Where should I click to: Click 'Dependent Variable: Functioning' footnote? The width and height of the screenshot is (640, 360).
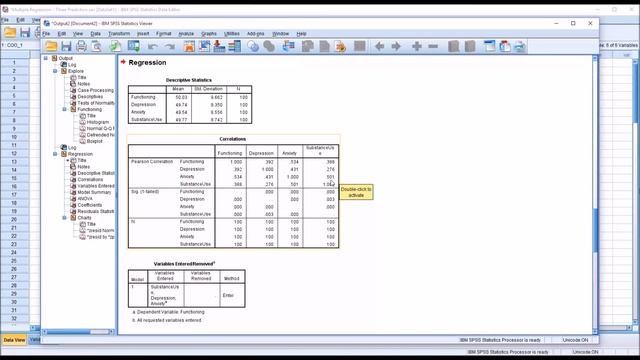(x=168, y=312)
